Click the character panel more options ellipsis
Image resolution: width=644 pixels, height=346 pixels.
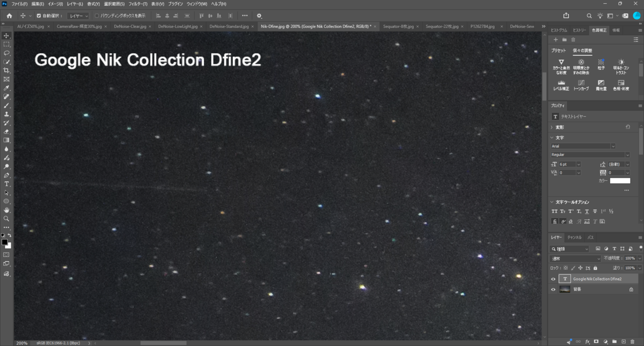(x=626, y=190)
